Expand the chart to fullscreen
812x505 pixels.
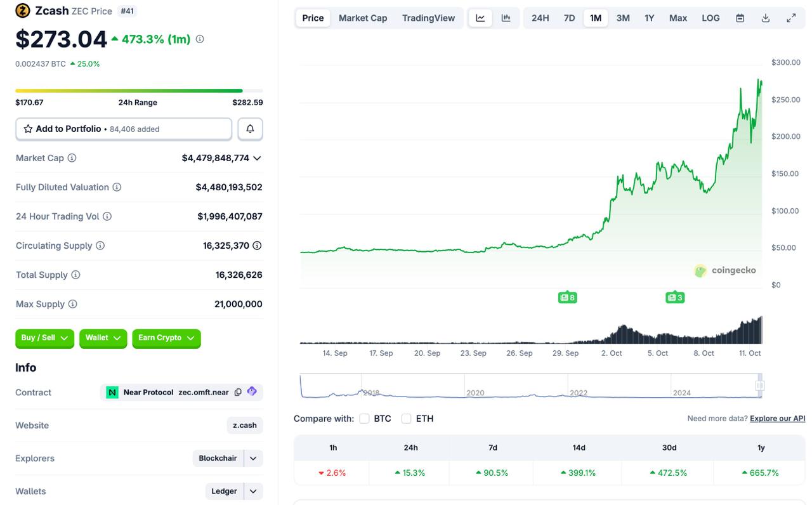[791, 18]
